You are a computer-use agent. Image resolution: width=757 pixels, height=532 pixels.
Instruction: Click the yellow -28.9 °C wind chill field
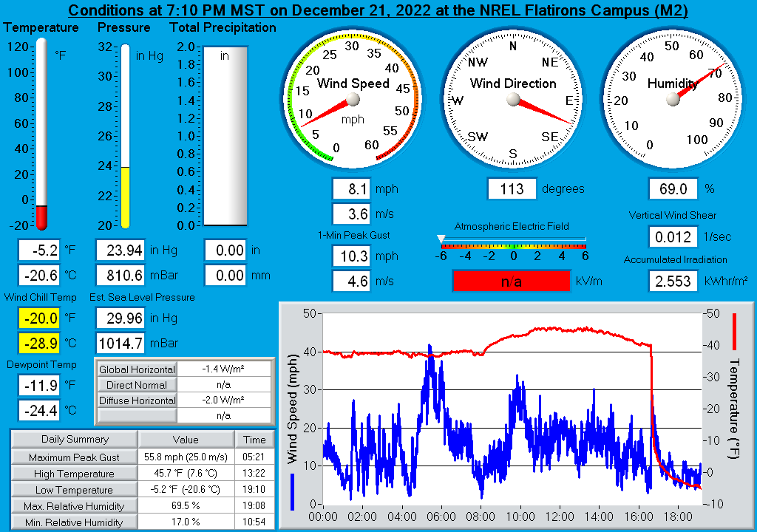point(39,344)
